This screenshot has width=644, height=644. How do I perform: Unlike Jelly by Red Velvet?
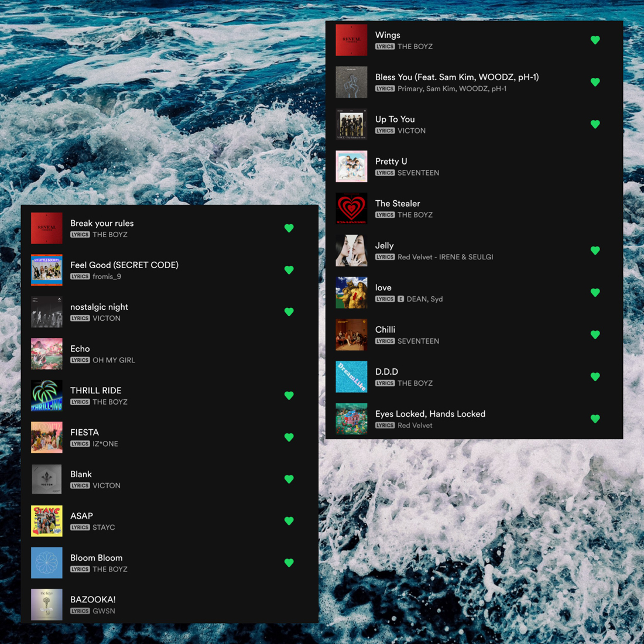(x=595, y=251)
